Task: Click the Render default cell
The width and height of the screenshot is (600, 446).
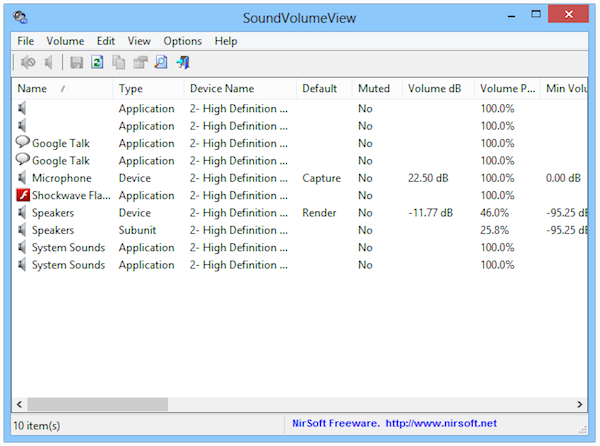Action: tap(319, 213)
